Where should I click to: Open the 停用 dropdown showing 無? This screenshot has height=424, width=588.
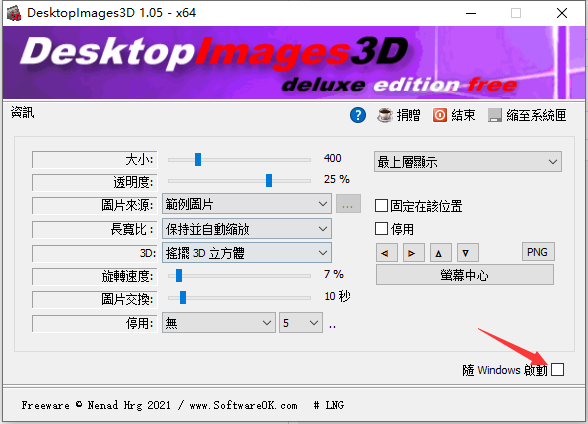pyautogui.click(x=219, y=322)
